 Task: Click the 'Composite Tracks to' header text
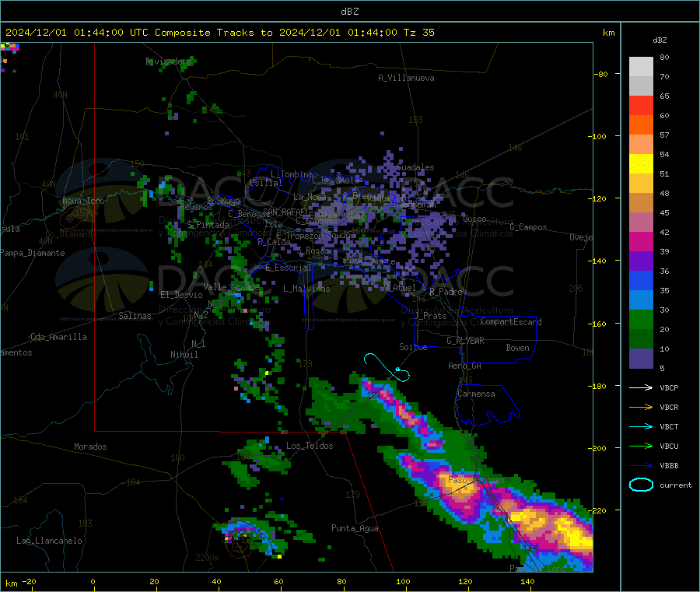[x=213, y=33]
